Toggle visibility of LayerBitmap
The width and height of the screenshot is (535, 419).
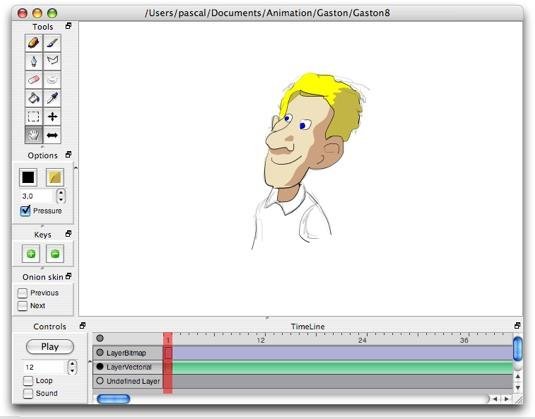click(x=100, y=352)
